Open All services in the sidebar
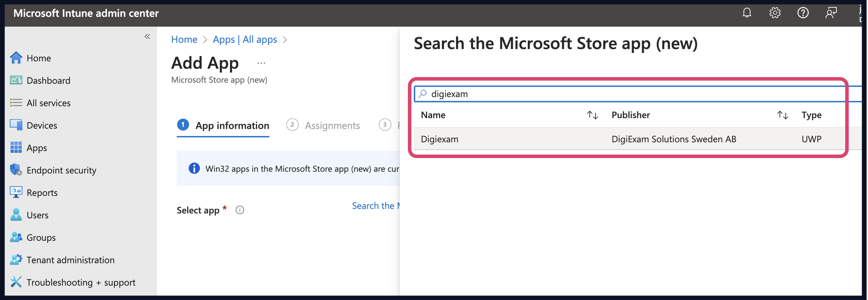868x300 pixels. (x=49, y=103)
